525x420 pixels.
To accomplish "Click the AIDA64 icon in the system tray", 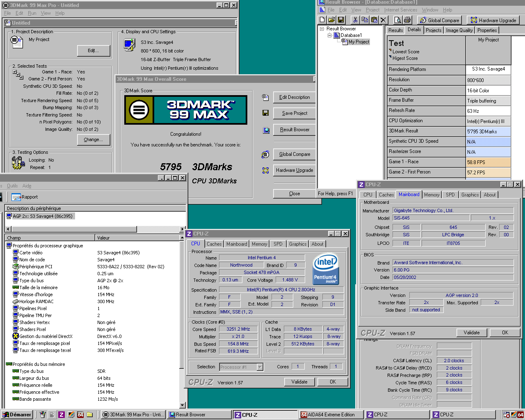I will tap(520, 415).
